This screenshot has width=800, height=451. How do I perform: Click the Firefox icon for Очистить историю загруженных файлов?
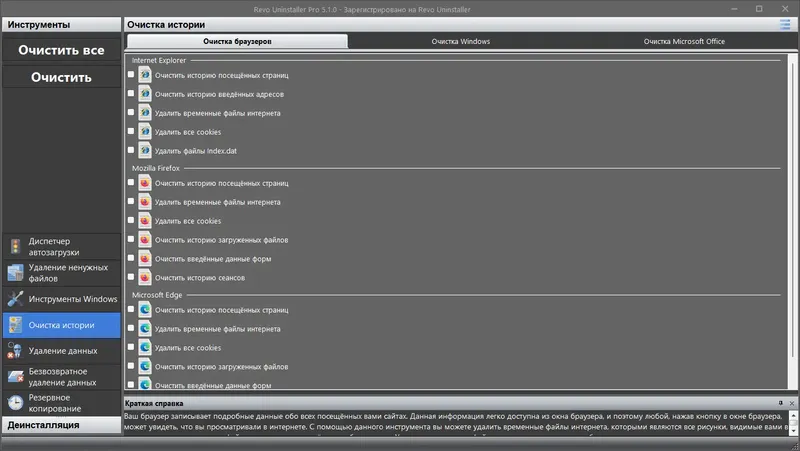coord(145,240)
